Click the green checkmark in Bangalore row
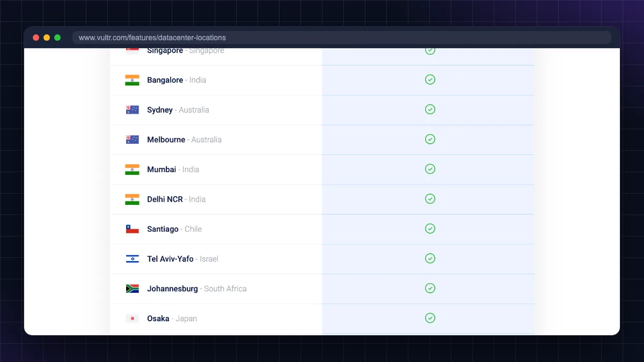Screen dimensions: 644x362 [x=430, y=79]
